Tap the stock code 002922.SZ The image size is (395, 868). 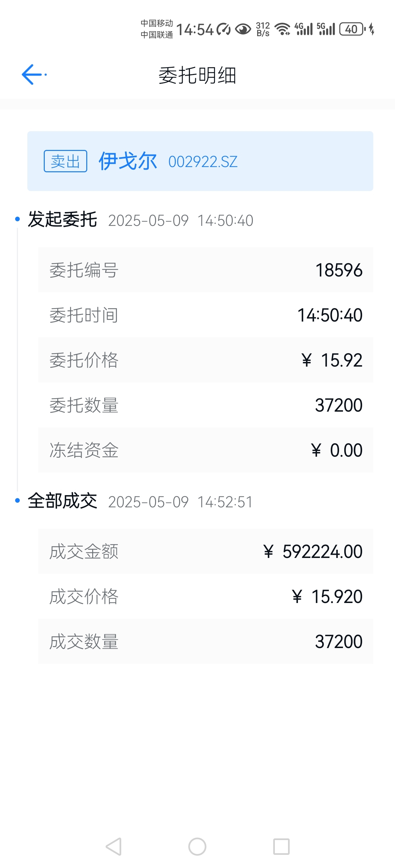tap(203, 162)
